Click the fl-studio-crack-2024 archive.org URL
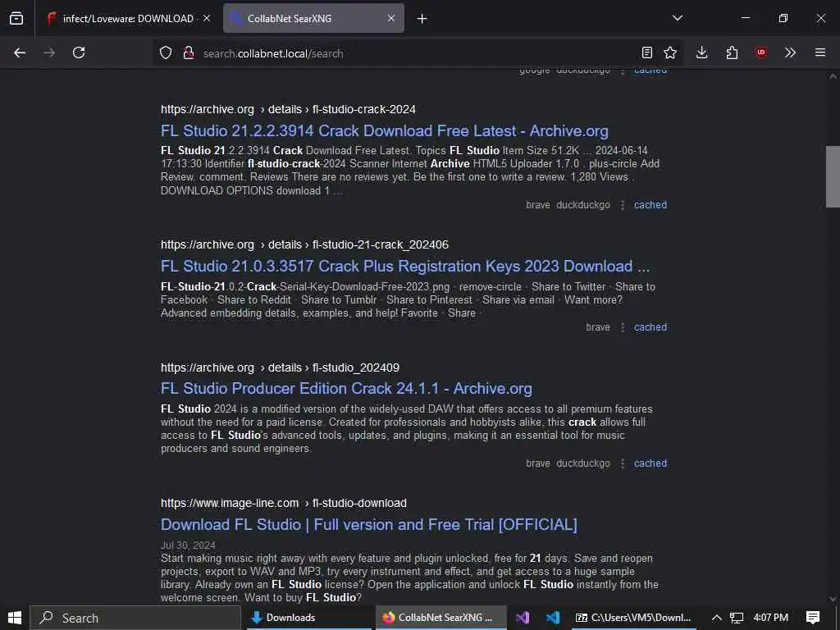This screenshot has height=630, width=840. tap(288, 109)
